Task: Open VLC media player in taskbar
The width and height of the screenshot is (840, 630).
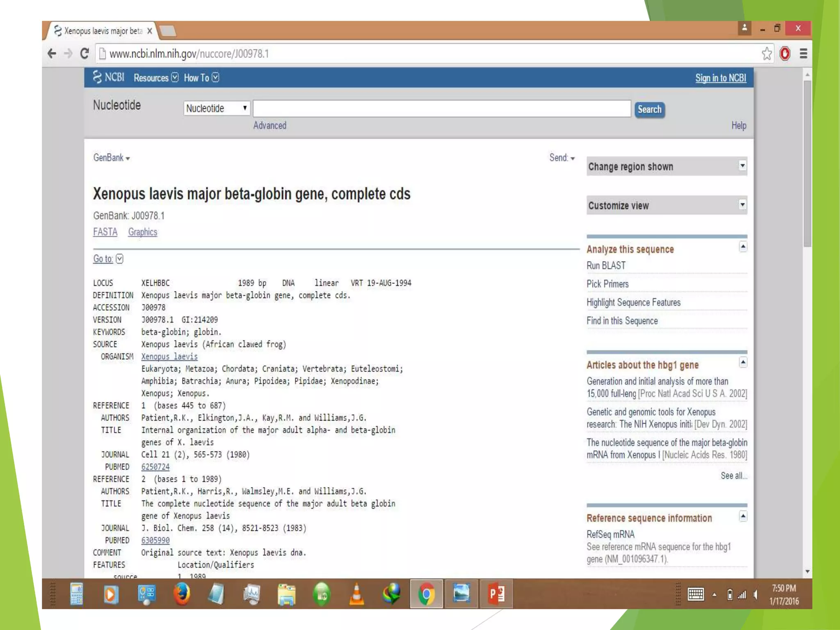Action: 356,594
